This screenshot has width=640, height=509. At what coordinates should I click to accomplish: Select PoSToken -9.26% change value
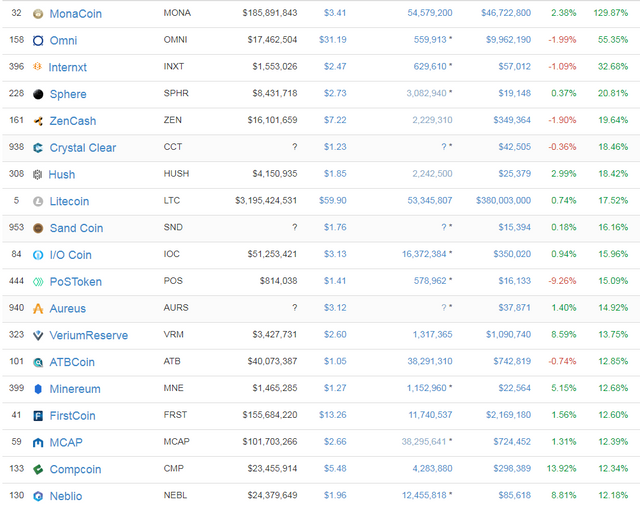click(x=562, y=281)
